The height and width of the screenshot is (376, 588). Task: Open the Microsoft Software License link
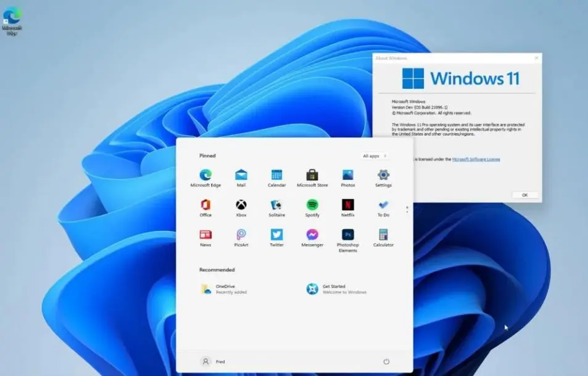pyautogui.click(x=476, y=159)
